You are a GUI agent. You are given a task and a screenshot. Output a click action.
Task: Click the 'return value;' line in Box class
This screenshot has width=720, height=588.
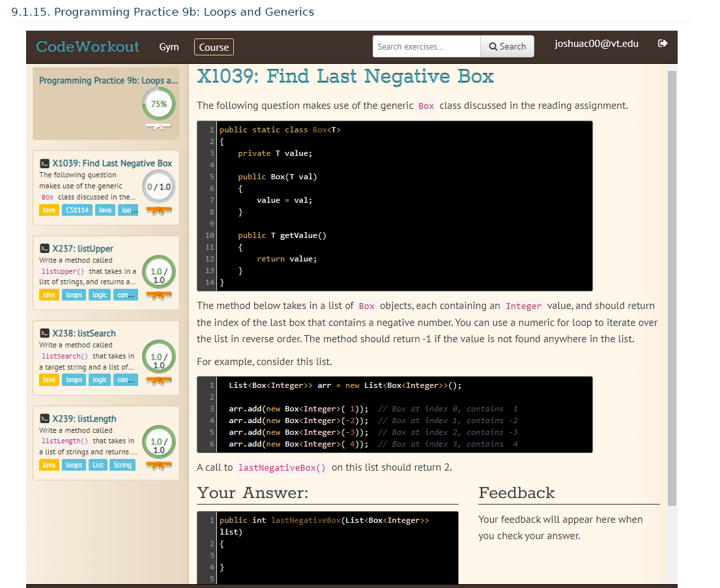[x=287, y=259]
